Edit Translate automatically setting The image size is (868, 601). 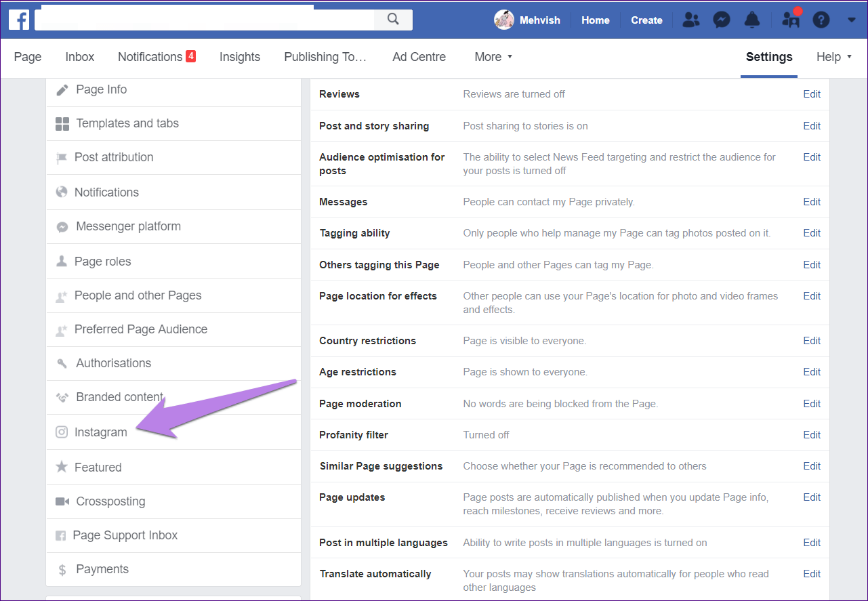[x=812, y=574]
